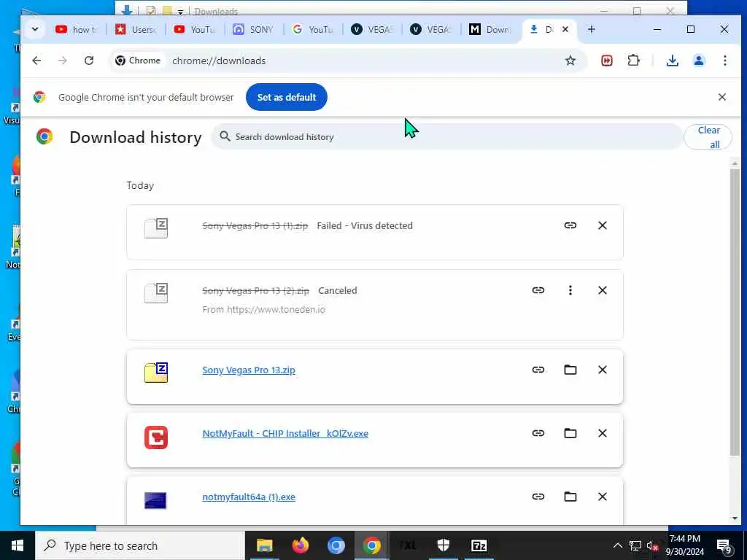Switch to the first VEGAS tab
Viewport: 747px width, 560px height.
371,29
